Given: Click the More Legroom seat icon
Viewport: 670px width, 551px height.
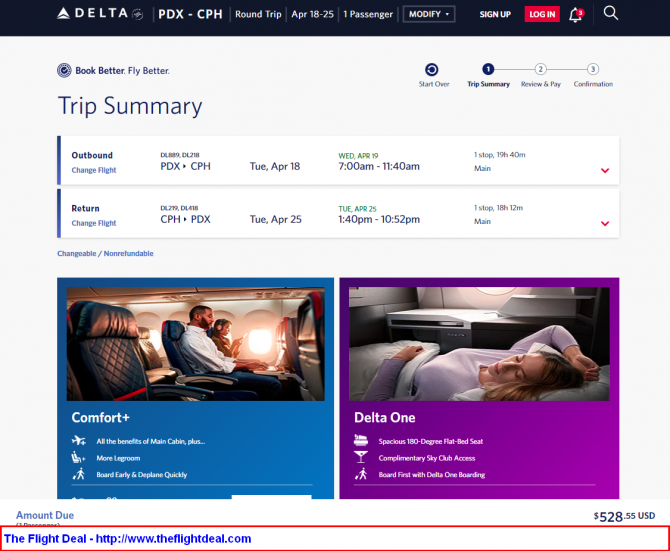Looking at the screenshot, I should (x=78, y=457).
